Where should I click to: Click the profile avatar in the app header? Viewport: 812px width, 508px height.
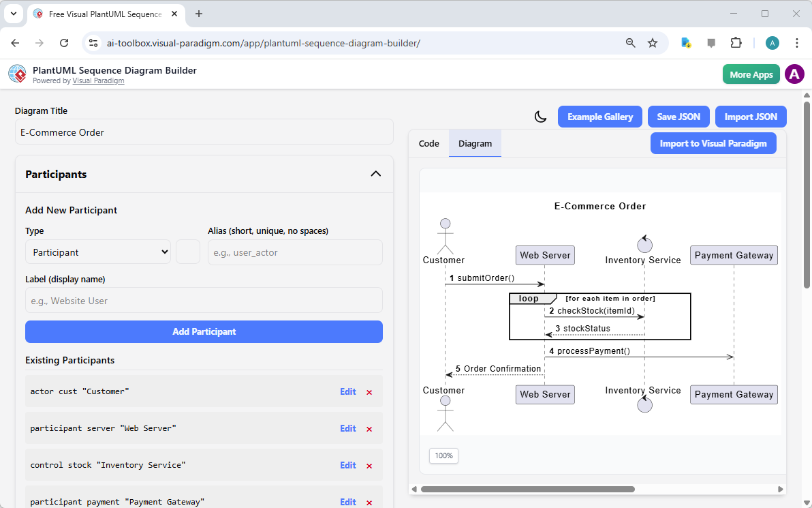coord(794,74)
